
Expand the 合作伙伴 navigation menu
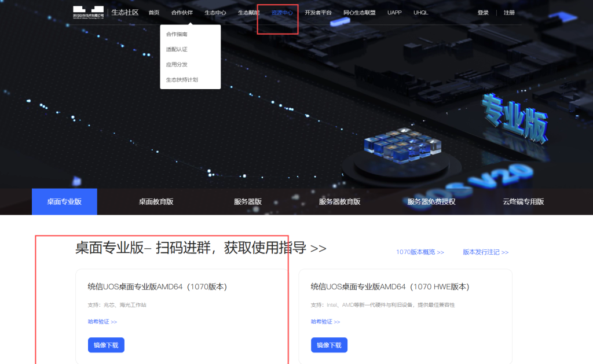tap(182, 13)
